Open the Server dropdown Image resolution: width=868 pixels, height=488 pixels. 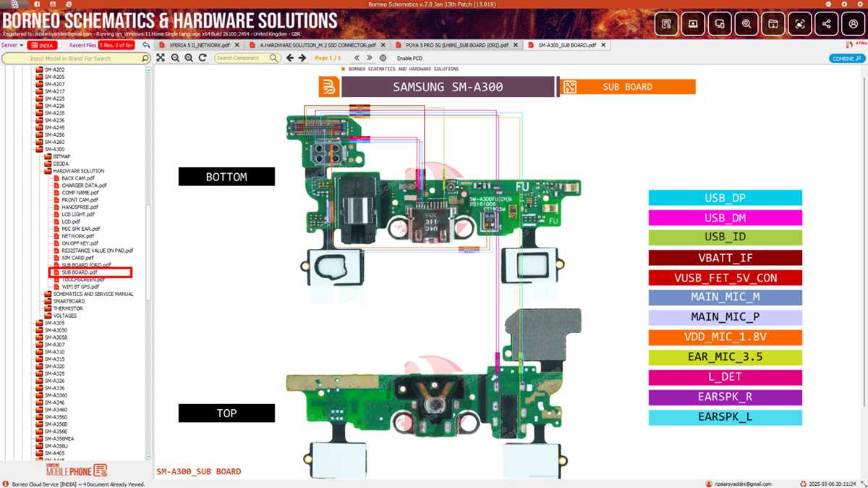pyautogui.click(x=11, y=45)
